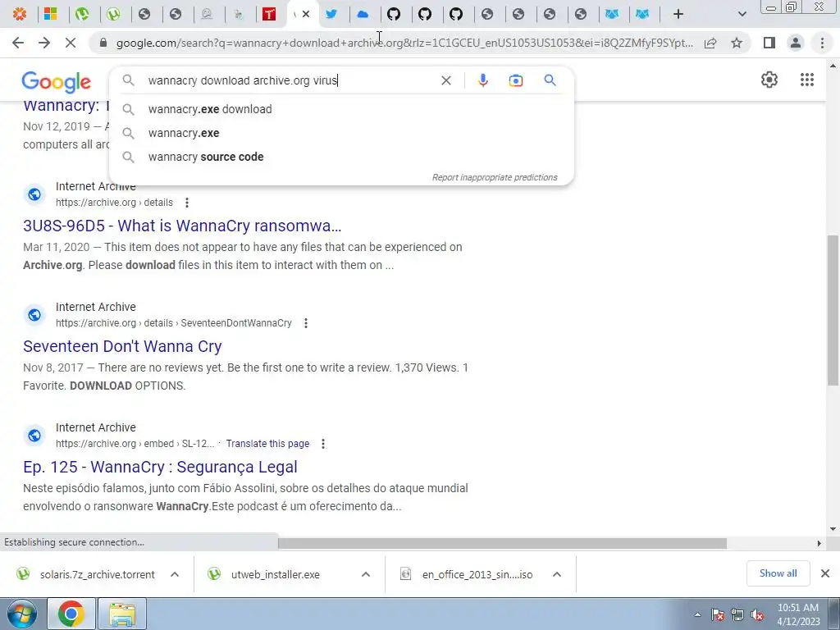Open the Google apps grid
840x630 pixels.
(x=807, y=80)
